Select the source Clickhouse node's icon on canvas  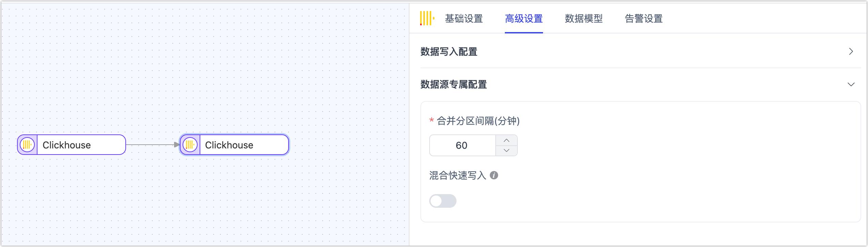tap(28, 145)
